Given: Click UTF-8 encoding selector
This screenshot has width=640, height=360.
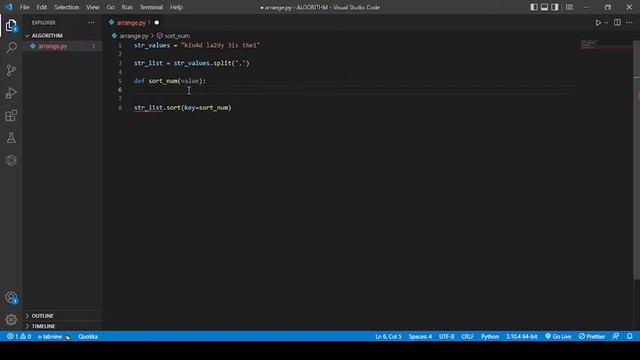Looking at the screenshot, I should click(x=447, y=337).
